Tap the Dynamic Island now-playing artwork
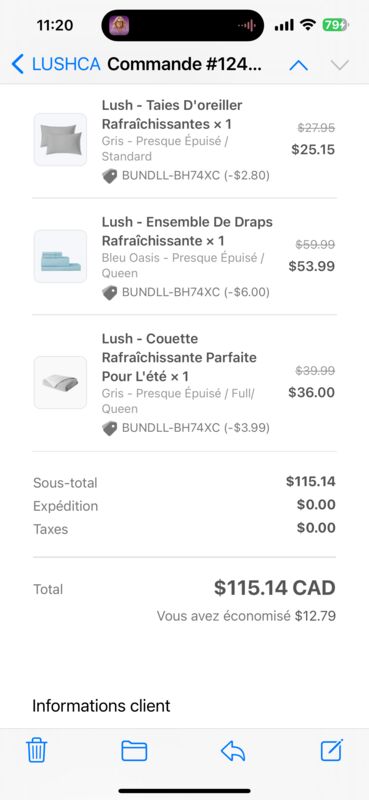The width and height of the screenshot is (369, 800). [x=119, y=25]
